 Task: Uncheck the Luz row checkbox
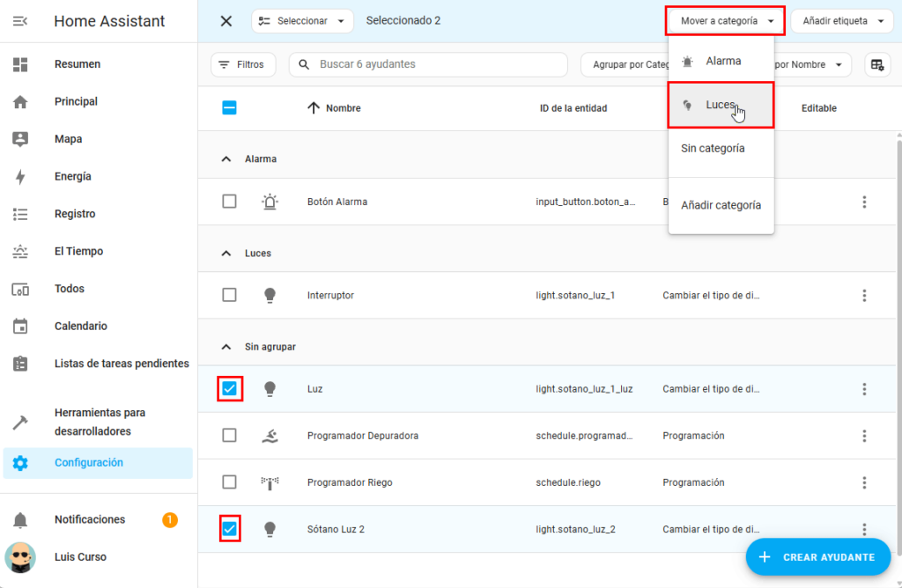tap(229, 389)
